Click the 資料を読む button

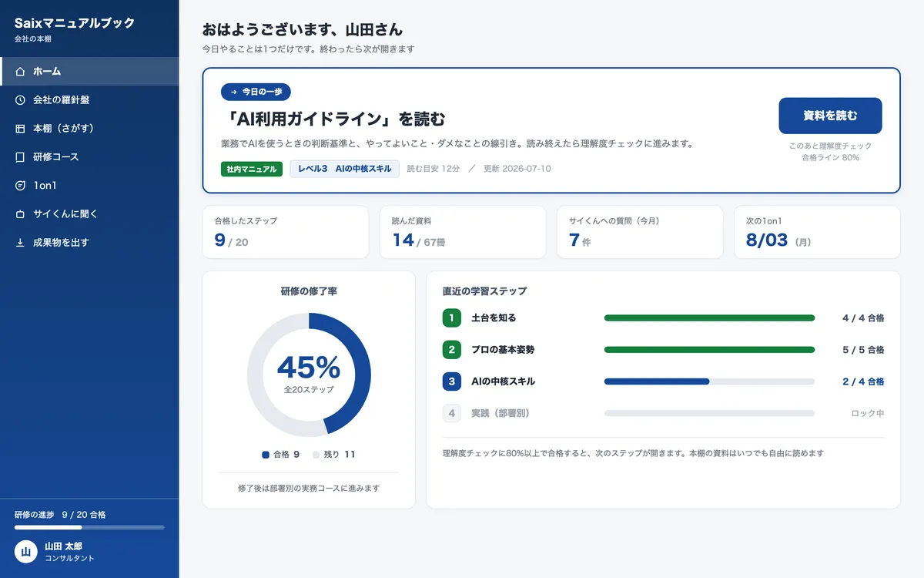point(830,116)
